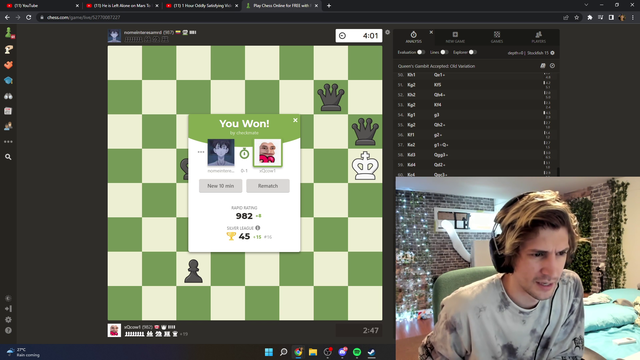
Task: Open the Watch binoculars icon
Action: pyautogui.click(x=9, y=96)
